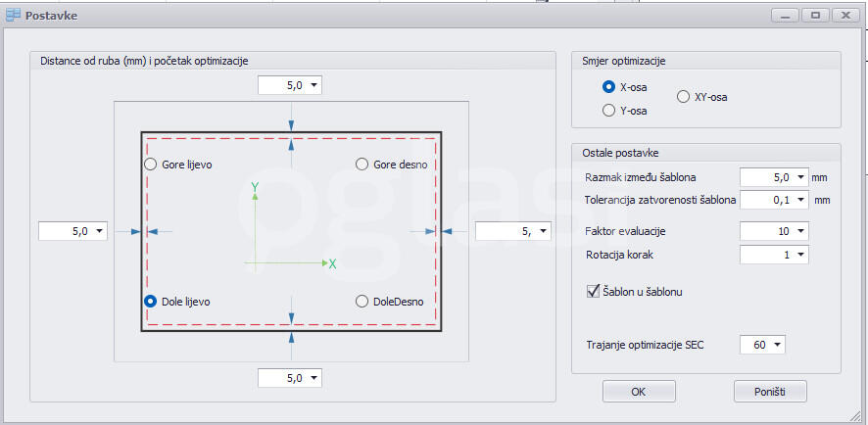Click the Postavke window icon in title bar
This screenshot has height=425, width=868.
click(x=13, y=15)
